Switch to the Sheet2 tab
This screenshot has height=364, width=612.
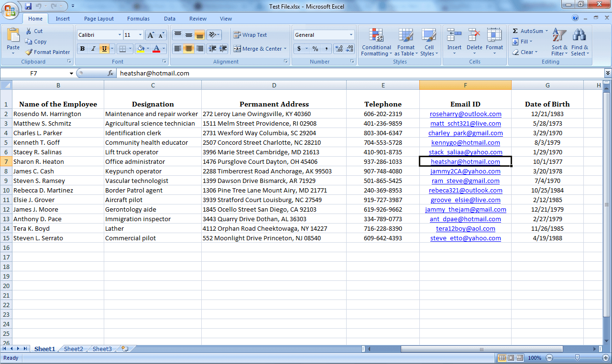click(73, 349)
